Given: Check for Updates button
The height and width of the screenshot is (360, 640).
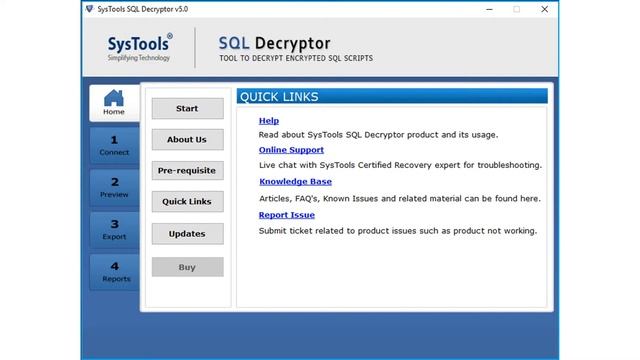Looking at the screenshot, I should click(x=187, y=234).
